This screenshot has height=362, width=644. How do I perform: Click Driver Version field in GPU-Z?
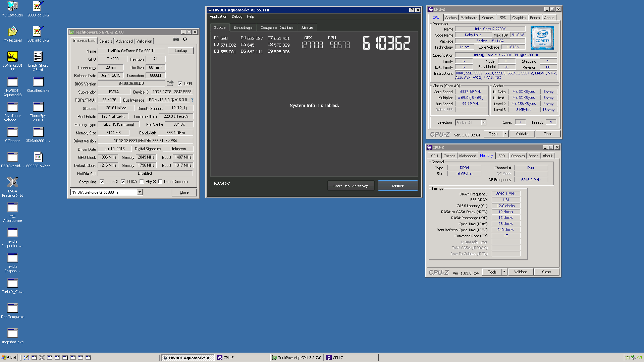[x=145, y=141]
